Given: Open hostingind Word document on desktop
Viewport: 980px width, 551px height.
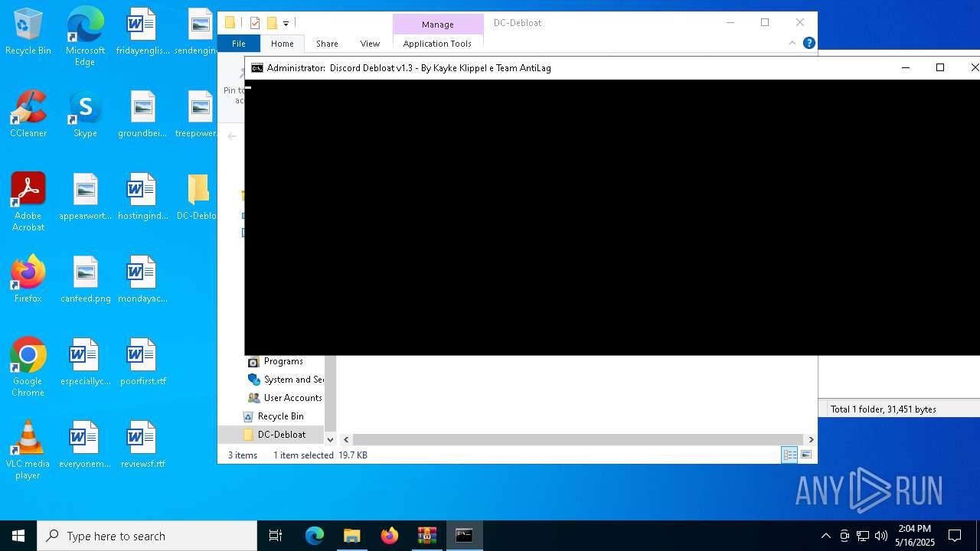Looking at the screenshot, I should point(142,197).
